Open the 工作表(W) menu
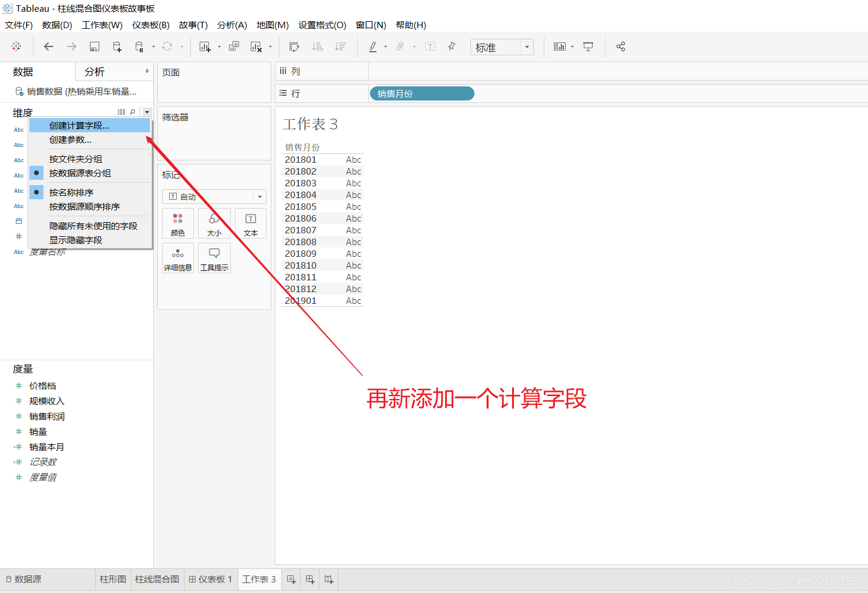The height and width of the screenshot is (593, 868). [102, 25]
